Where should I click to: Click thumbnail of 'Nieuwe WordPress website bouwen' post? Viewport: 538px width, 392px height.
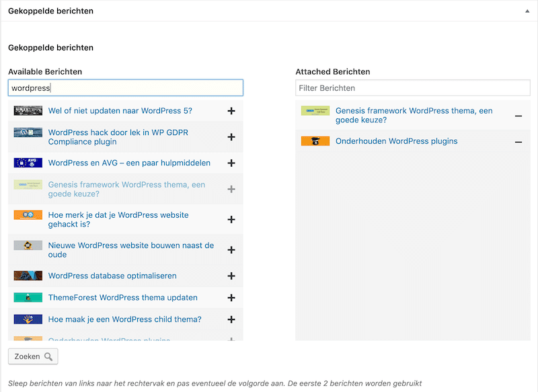[x=28, y=245]
